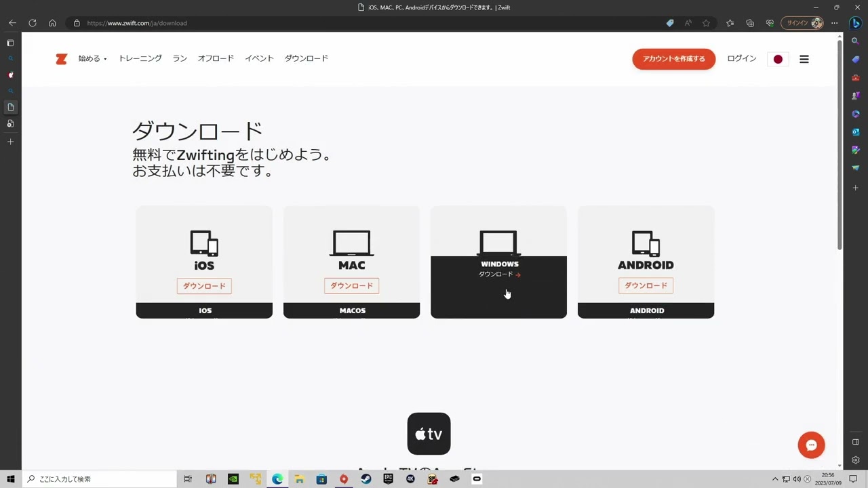Open the トレーニング menu item

140,58
